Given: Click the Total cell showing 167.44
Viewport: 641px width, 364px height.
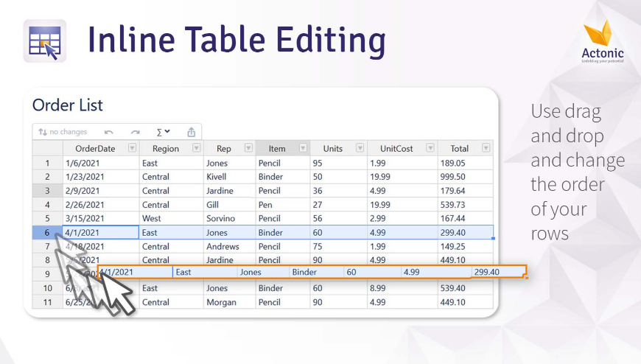Looking at the screenshot, I should tap(465, 219).
